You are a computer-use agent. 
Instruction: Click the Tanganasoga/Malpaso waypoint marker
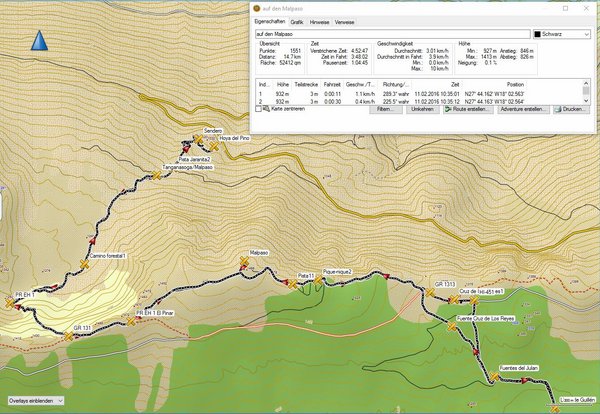[x=156, y=175]
